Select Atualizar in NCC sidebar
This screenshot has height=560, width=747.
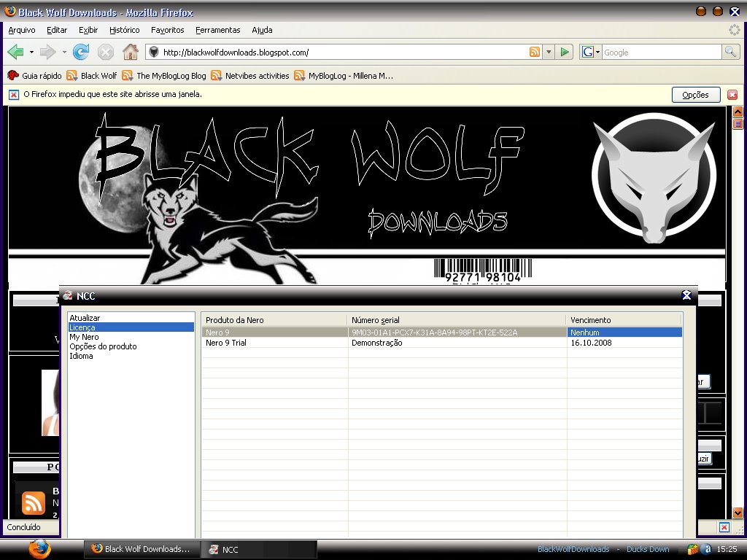click(85, 318)
